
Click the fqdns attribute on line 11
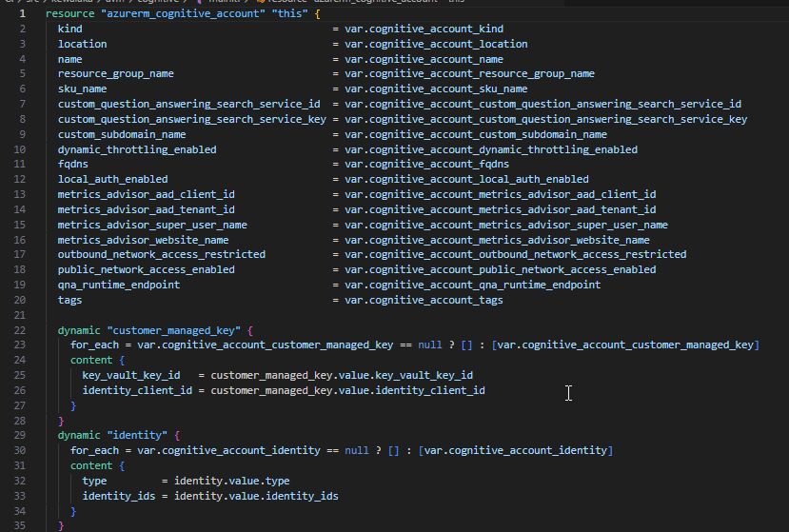(x=73, y=164)
